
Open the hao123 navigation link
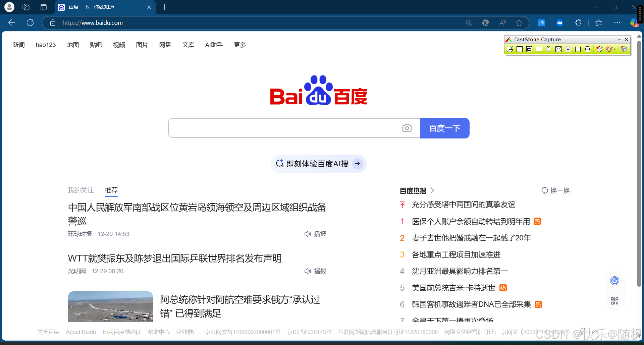pos(46,45)
